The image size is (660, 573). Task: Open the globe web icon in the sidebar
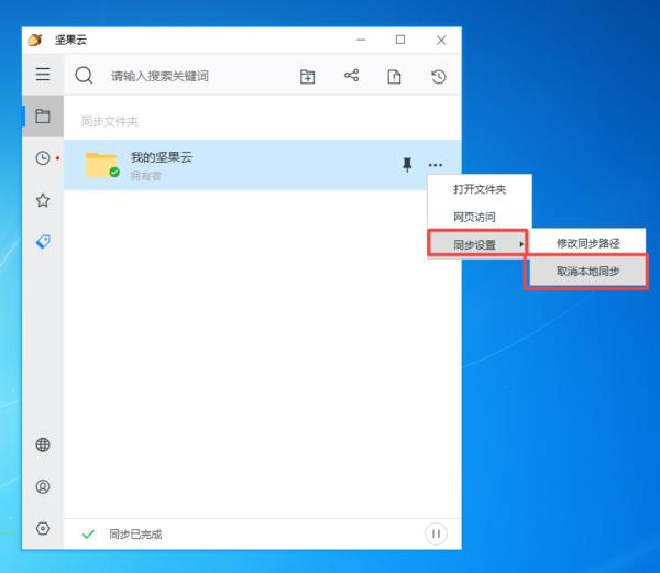coord(43,445)
